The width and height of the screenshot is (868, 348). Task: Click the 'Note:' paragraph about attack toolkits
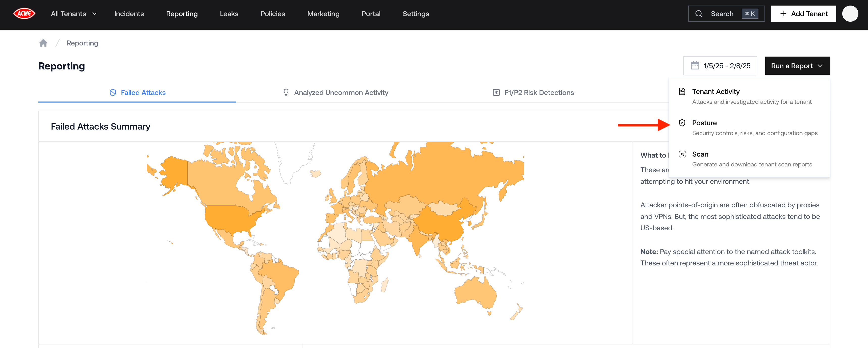point(729,257)
